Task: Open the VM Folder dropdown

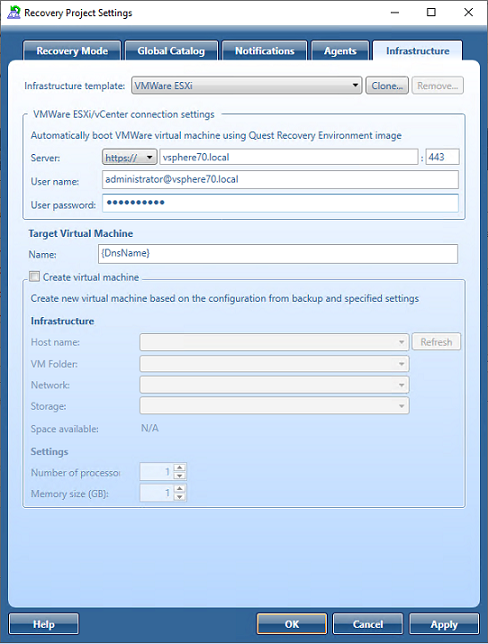Action: click(x=274, y=363)
